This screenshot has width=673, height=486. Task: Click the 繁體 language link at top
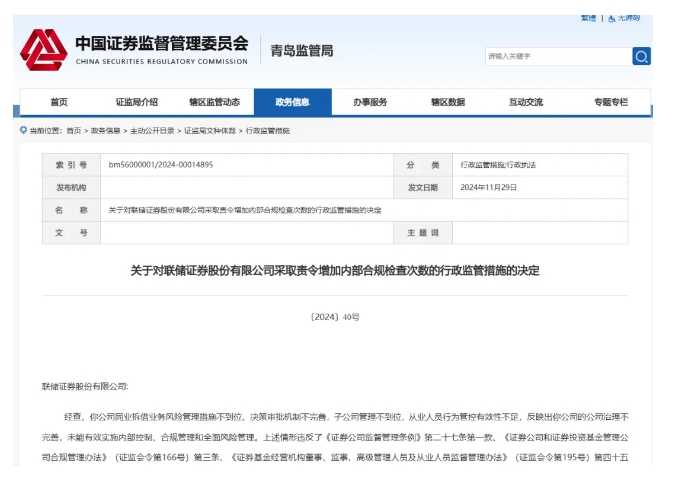point(588,18)
